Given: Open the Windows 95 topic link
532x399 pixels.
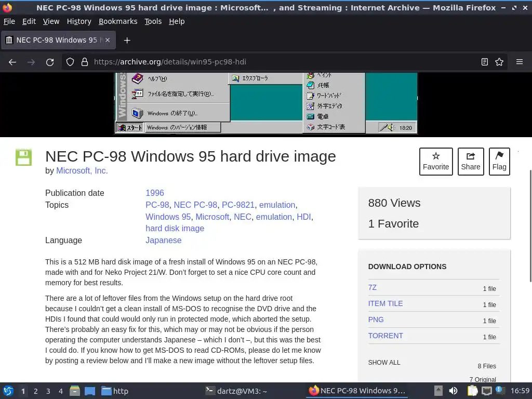Looking at the screenshot, I should (x=168, y=217).
